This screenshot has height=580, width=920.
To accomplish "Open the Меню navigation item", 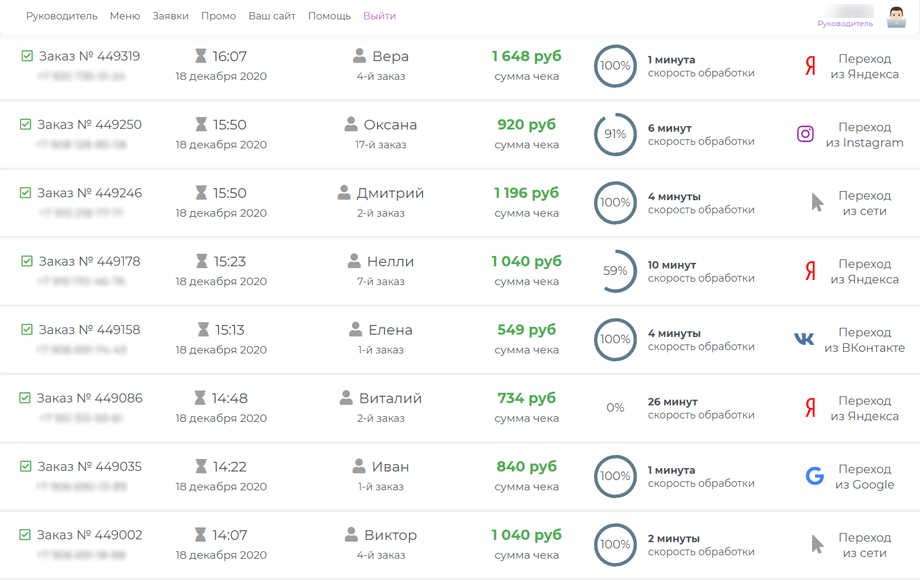I will [125, 16].
